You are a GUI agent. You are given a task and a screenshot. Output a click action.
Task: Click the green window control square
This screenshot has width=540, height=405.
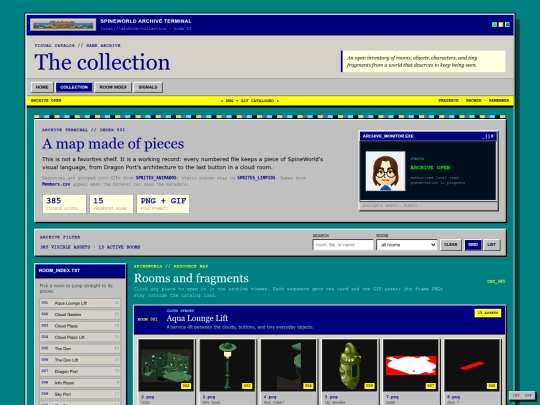pos(495,25)
